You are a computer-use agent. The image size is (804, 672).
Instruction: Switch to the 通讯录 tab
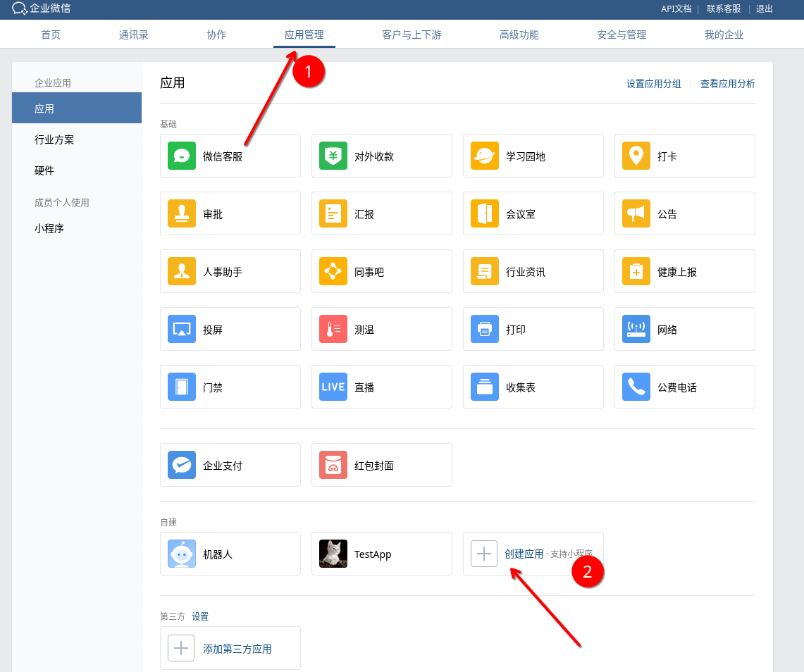[134, 35]
